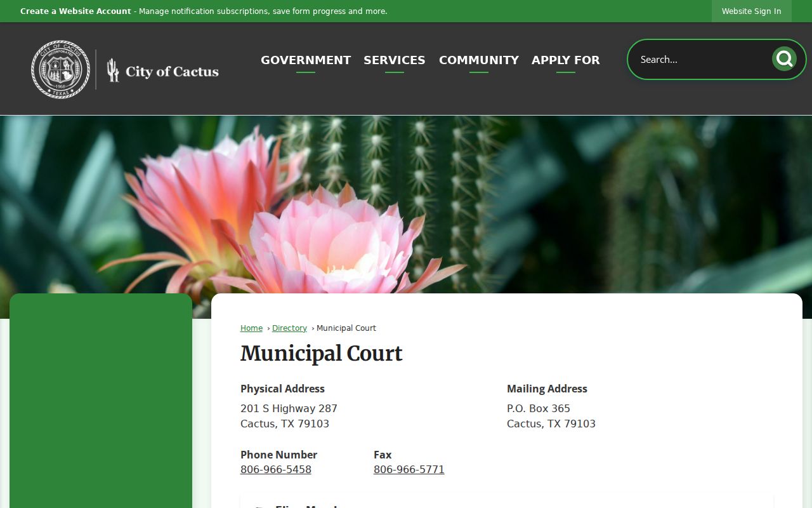Click fax number 806-966-5771
The width and height of the screenshot is (812, 508).
tap(409, 470)
